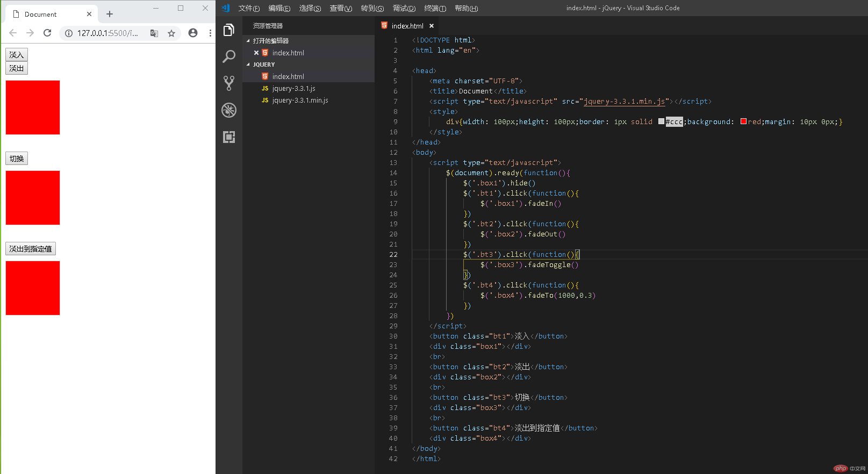
Task: Close the Document tab in Chrome
Action: pos(89,14)
